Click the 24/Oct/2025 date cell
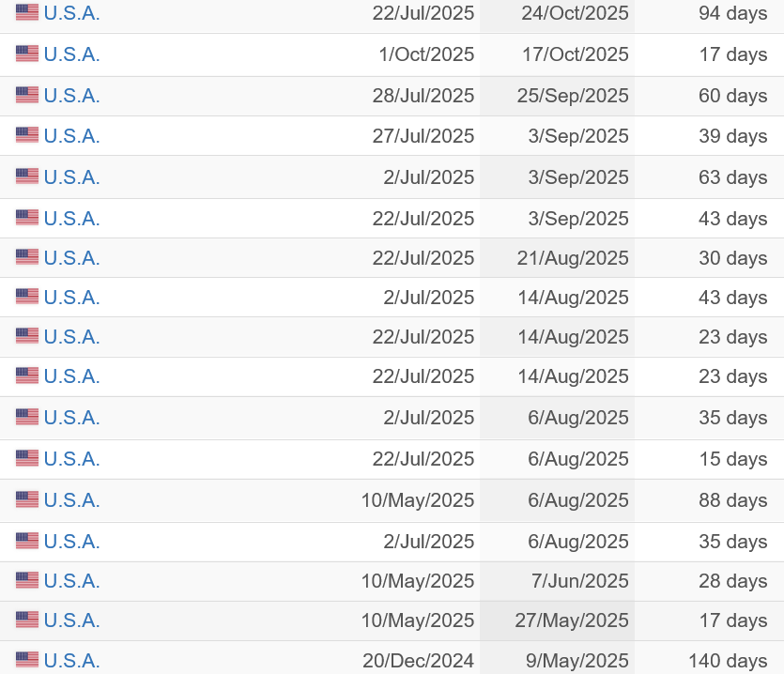 point(575,13)
